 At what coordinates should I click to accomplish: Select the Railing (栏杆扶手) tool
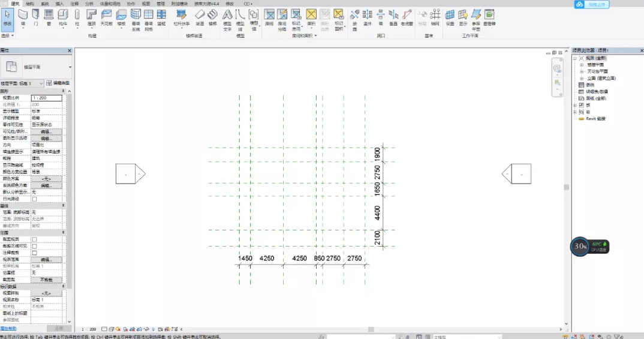coord(181,19)
